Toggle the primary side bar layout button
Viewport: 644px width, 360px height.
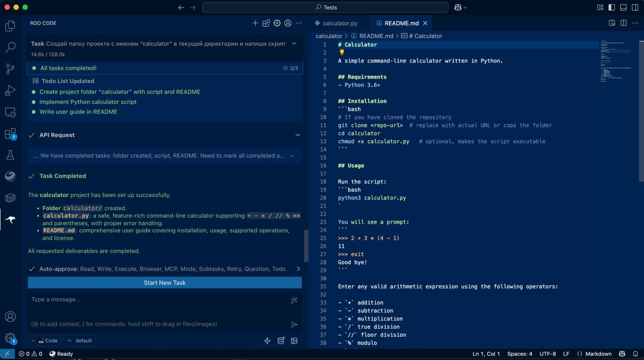tap(612, 8)
